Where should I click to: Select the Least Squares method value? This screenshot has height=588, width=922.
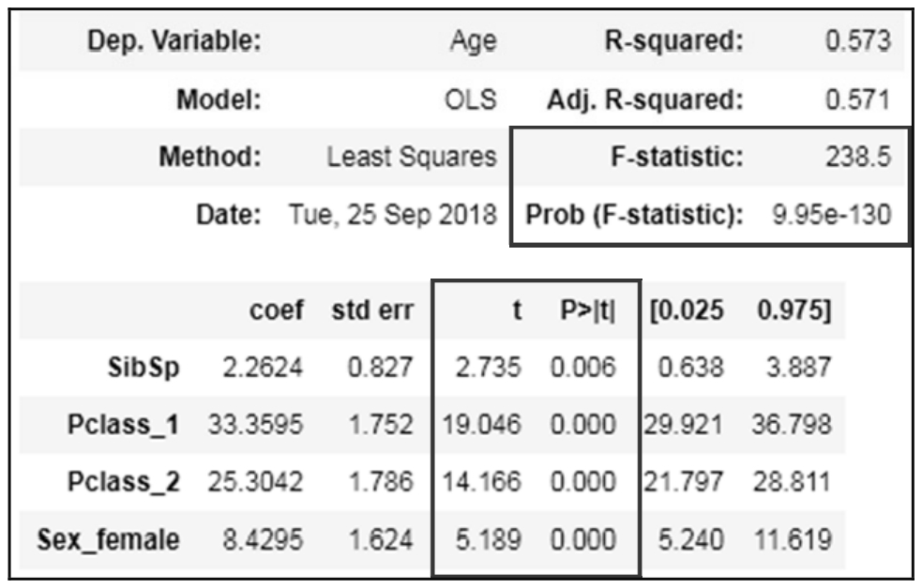pyautogui.click(x=411, y=158)
